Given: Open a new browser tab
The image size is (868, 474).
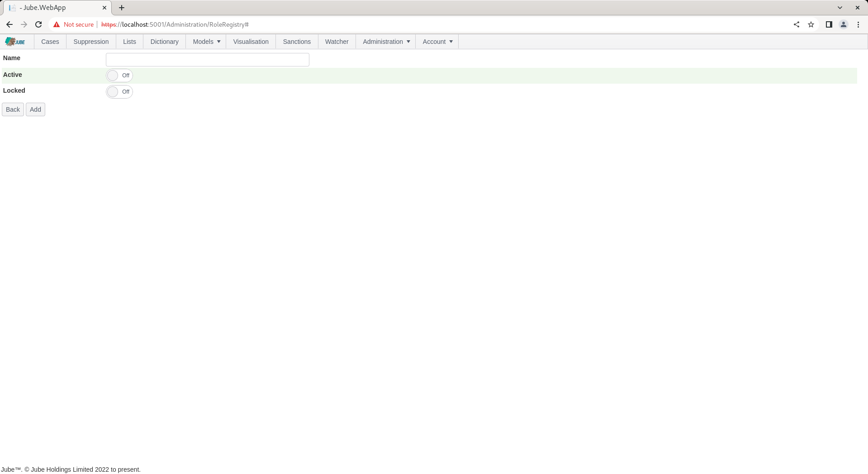Looking at the screenshot, I should coord(122,8).
